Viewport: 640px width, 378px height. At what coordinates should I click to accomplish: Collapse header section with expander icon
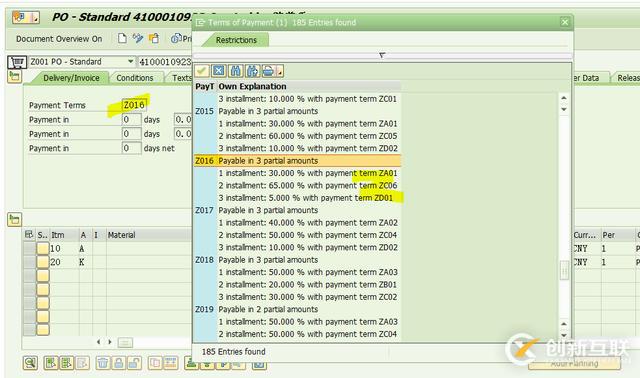pos(14,76)
